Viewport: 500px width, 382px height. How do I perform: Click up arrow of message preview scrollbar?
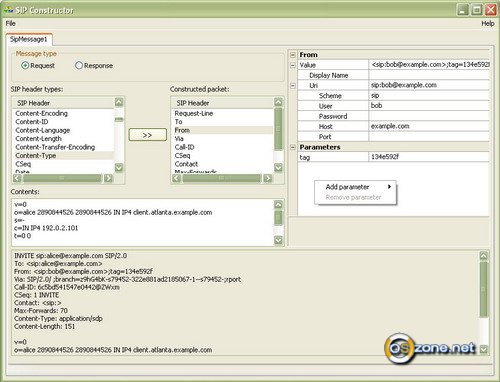click(484, 256)
